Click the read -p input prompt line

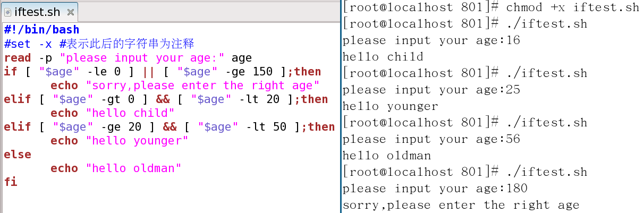pos(128,57)
